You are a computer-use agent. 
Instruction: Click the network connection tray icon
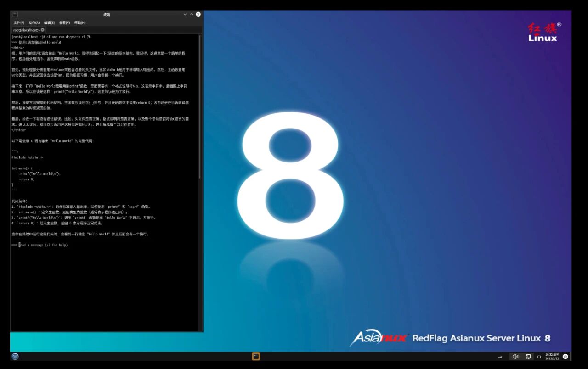coord(528,357)
